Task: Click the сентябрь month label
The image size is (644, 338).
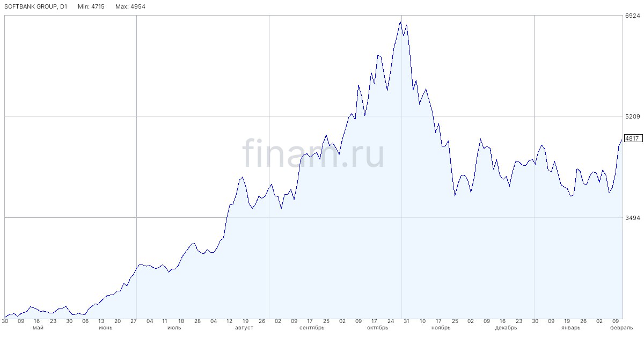Action: tap(312, 327)
